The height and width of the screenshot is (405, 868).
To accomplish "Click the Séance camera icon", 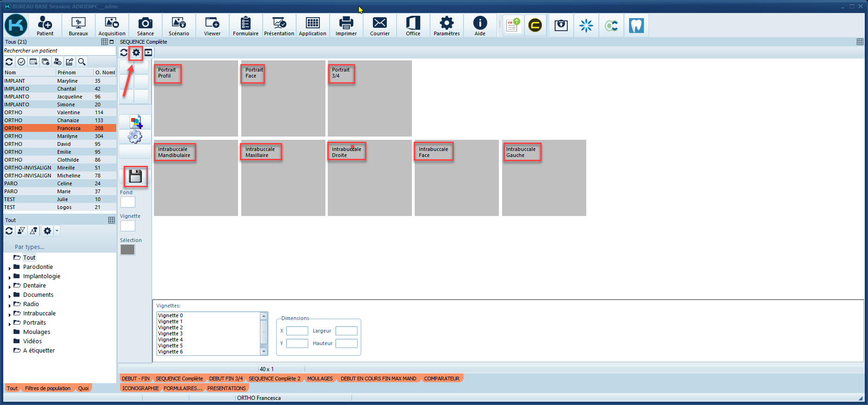I will [145, 26].
